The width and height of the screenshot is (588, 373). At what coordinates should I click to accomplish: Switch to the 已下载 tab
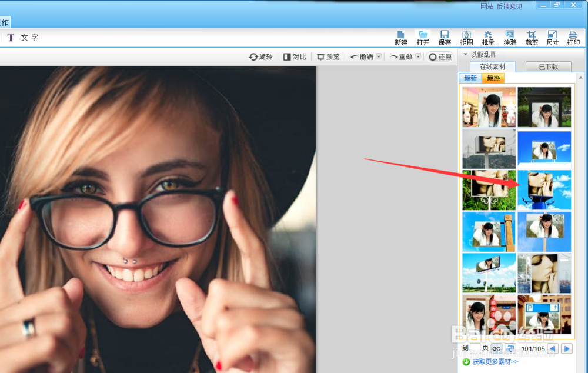click(x=548, y=66)
